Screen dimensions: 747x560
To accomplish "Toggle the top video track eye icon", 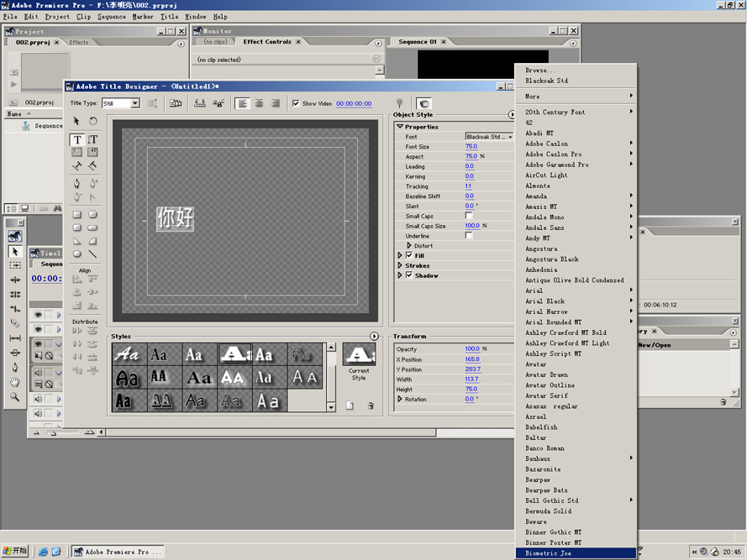I will pyautogui.click(x=38, y=315).
